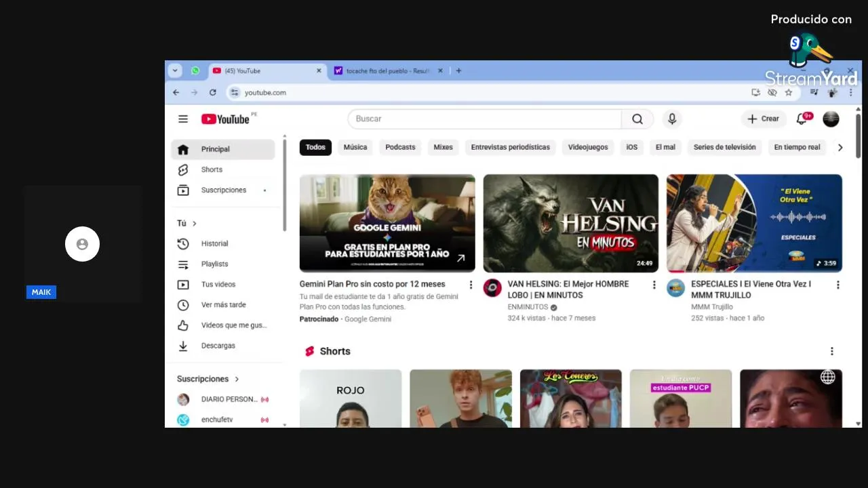Select the Videojuegos filter chip
This screenshot has width=868, height=488.
[x=588, y=147]
